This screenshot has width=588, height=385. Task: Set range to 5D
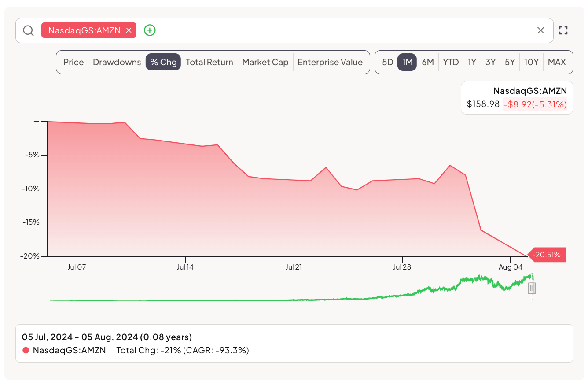click(x=387, y=62)
